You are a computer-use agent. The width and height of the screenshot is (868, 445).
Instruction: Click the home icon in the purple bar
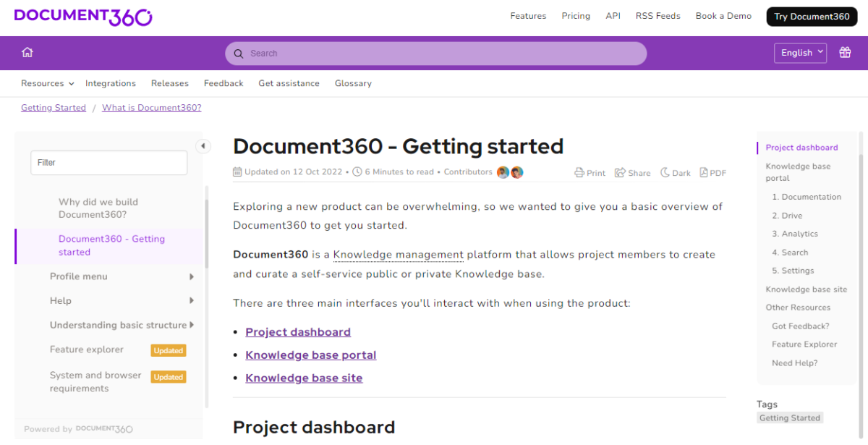click(x=27, y=52)
